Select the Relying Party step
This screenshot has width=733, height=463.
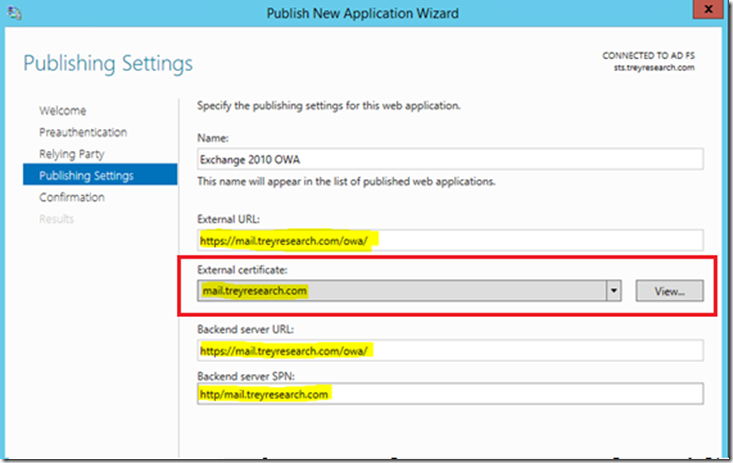click(72, 154)
